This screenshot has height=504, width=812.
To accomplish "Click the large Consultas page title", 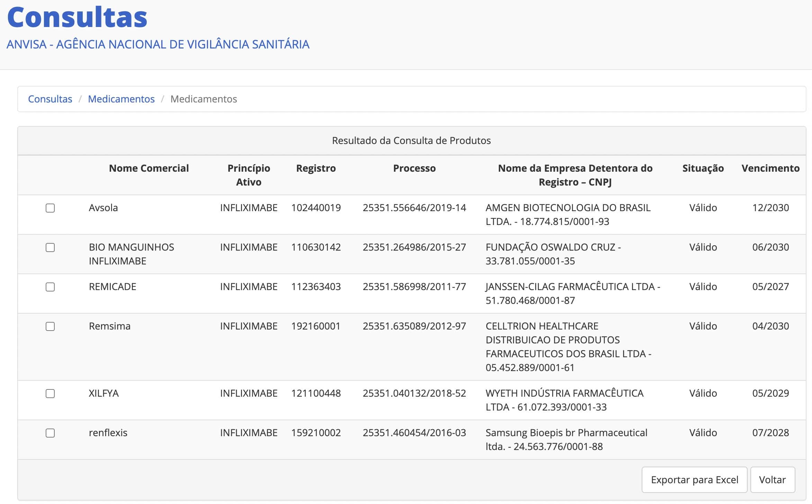I will [77, 17].
